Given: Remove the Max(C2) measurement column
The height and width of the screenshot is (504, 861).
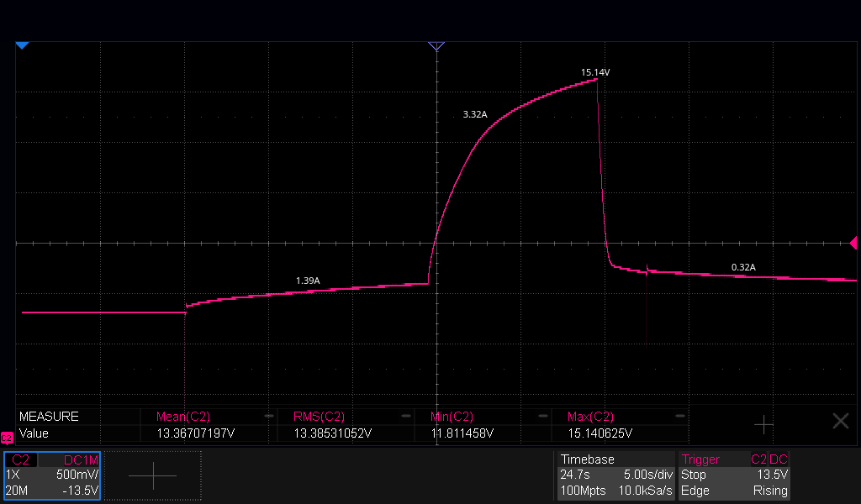Looking at the screenshot, I should 679,417.
